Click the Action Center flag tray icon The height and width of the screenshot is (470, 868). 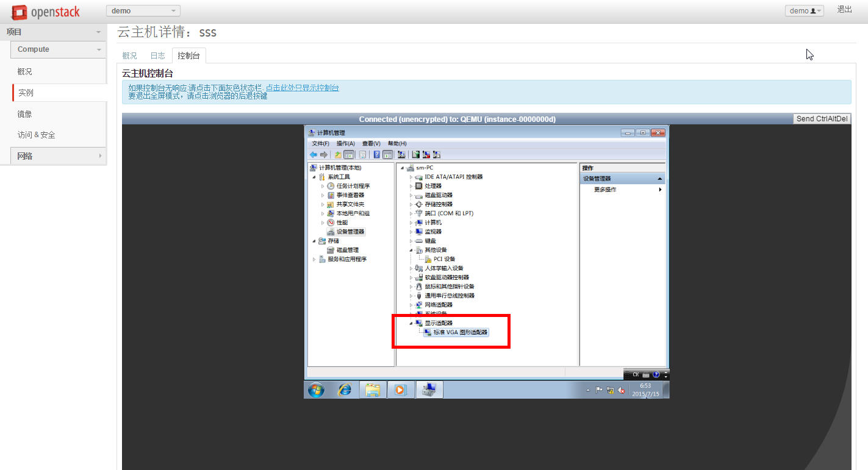click(x=599, y=390)
